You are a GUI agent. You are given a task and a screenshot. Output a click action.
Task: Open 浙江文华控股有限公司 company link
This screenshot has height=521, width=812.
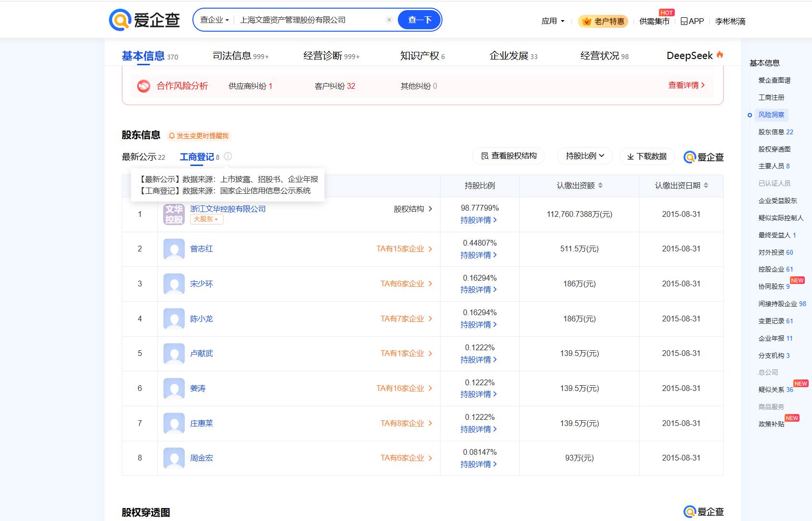(228, 209)
